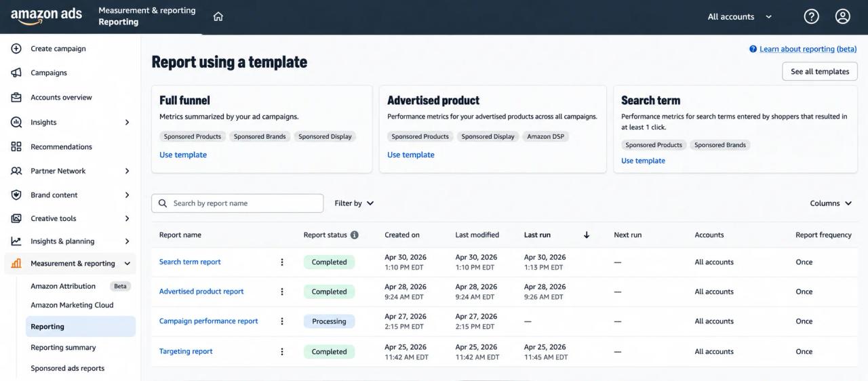Collapse the Measurement & reporting section chevron
Image resolution: width=868 pixels, height=381 pixels.
[127, 264]
